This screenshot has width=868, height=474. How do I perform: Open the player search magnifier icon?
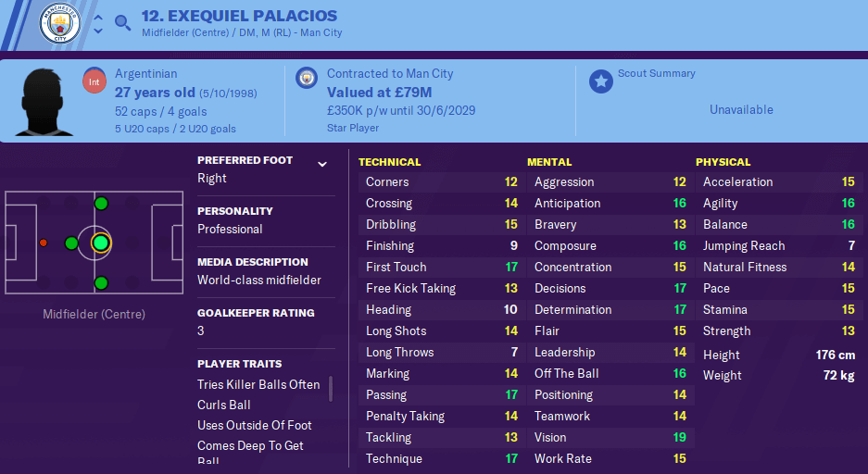[123, 22]
